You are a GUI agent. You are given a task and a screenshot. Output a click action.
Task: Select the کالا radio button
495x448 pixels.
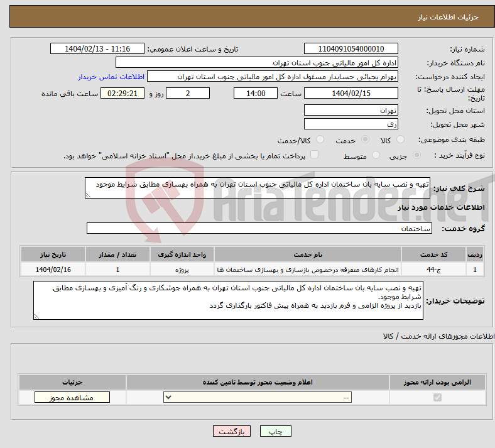coord(400,139)
